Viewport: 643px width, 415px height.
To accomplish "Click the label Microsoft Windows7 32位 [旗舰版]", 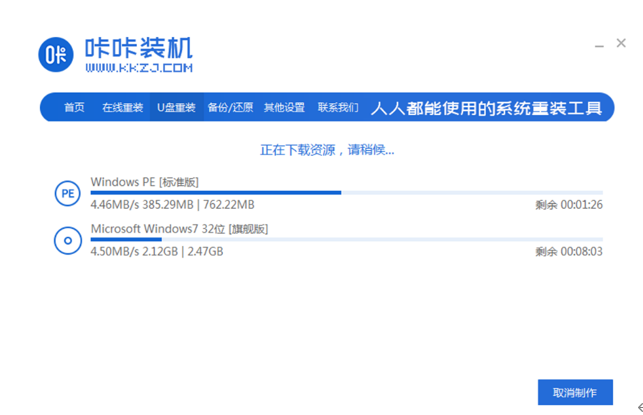I will click(179, 229).
